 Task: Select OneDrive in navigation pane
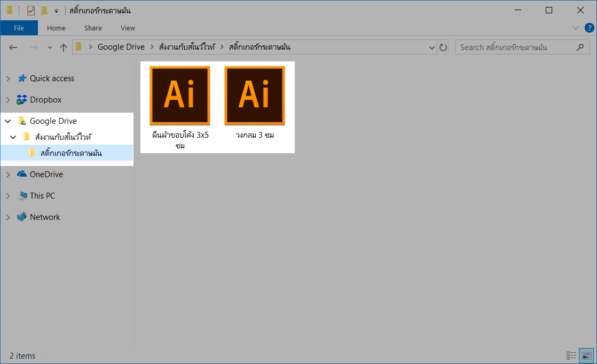(x=46, y=174)
